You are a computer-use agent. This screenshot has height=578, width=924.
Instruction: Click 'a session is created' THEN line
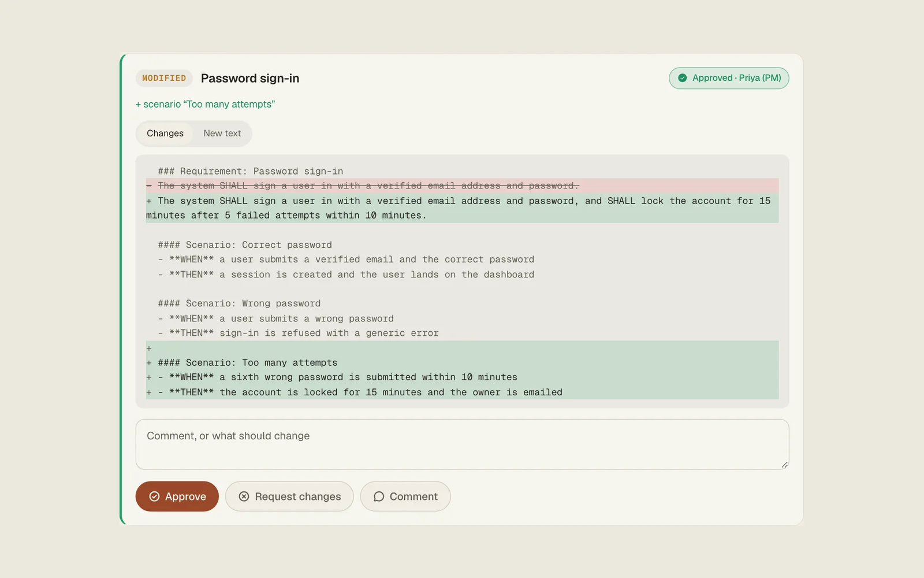pos(346,275)
